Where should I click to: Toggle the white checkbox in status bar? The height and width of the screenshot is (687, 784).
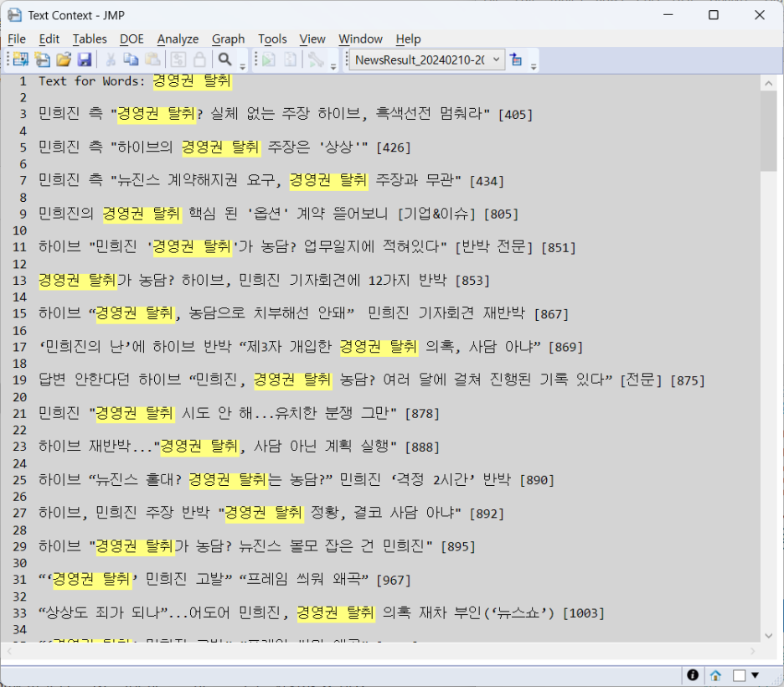[739, 675]
